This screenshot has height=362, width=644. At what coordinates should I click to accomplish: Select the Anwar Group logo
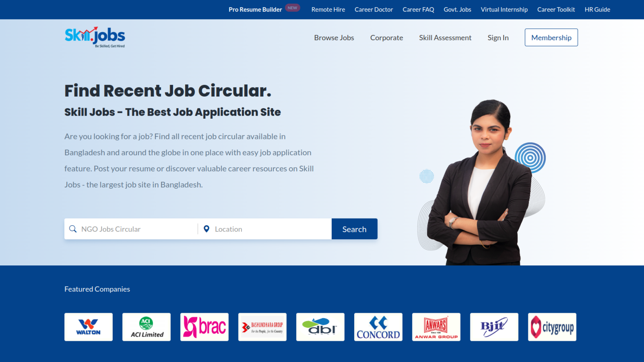436,327
